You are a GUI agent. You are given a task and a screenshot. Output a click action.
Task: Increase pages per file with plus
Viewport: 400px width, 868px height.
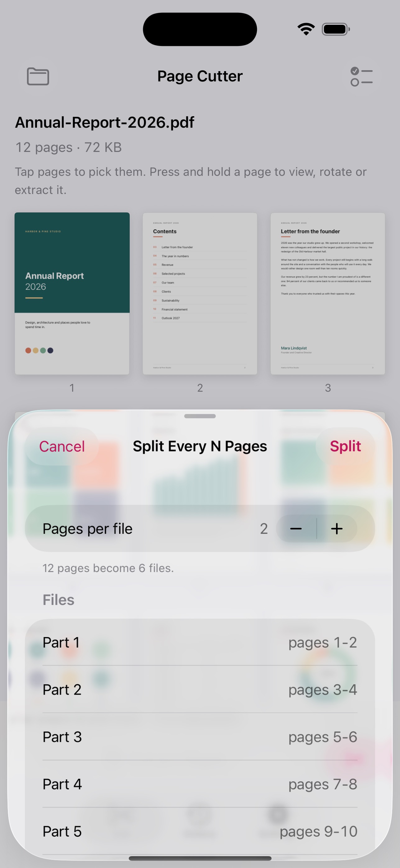pos(337,529)
